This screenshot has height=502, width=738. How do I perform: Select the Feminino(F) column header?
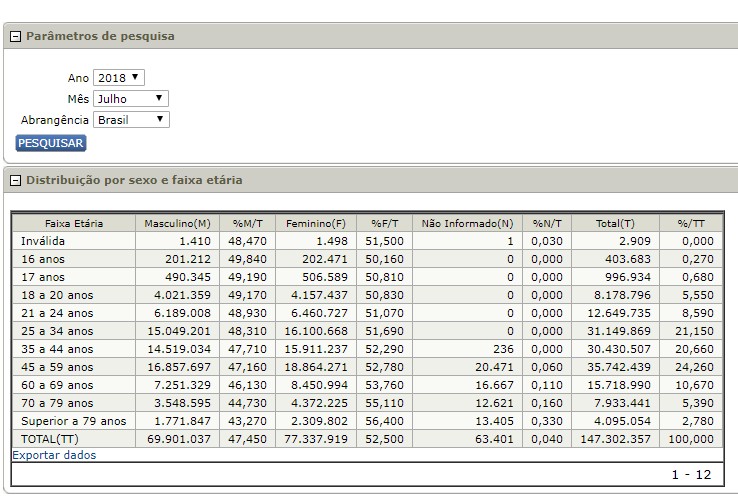pyautogui.click(x=316, y=223)
